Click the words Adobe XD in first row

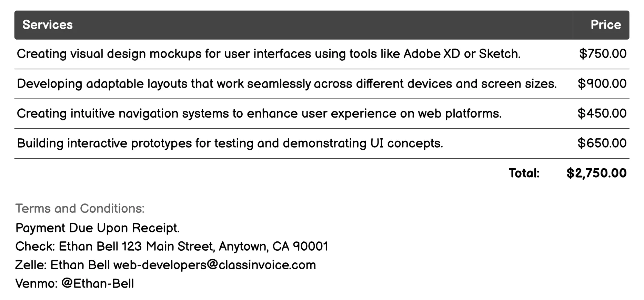point(432,54)
